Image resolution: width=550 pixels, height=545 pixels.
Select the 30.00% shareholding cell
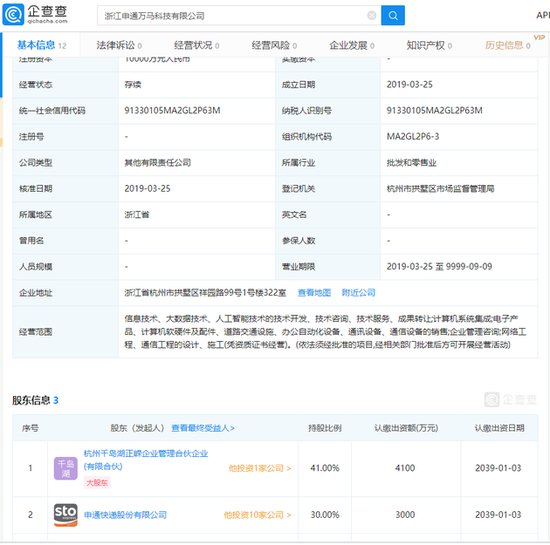(325, 515)
